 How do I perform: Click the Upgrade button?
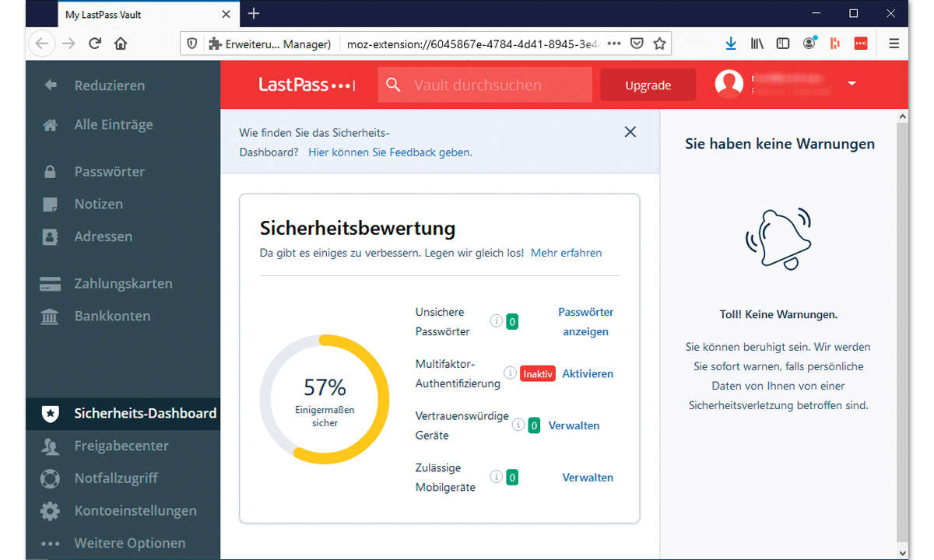[648, 85]
